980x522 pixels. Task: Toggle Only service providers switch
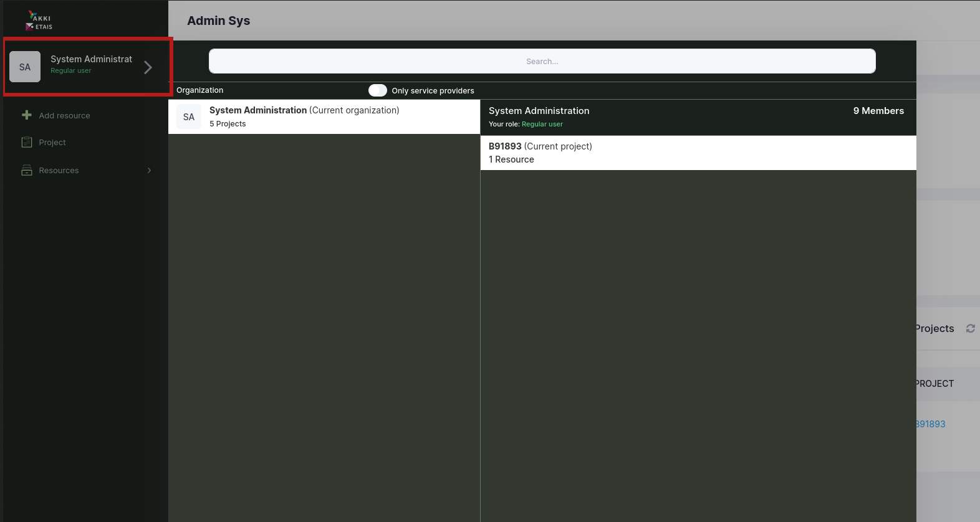(x=377, y=90)
